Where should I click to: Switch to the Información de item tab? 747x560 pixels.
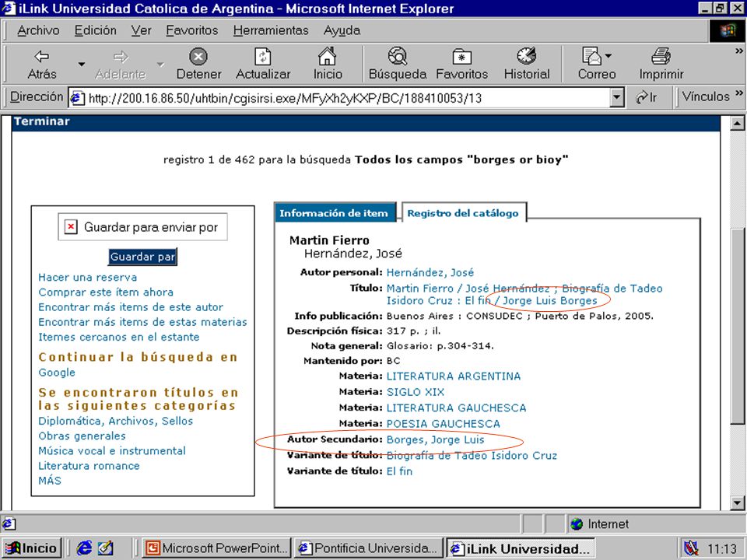click(335, 213)
